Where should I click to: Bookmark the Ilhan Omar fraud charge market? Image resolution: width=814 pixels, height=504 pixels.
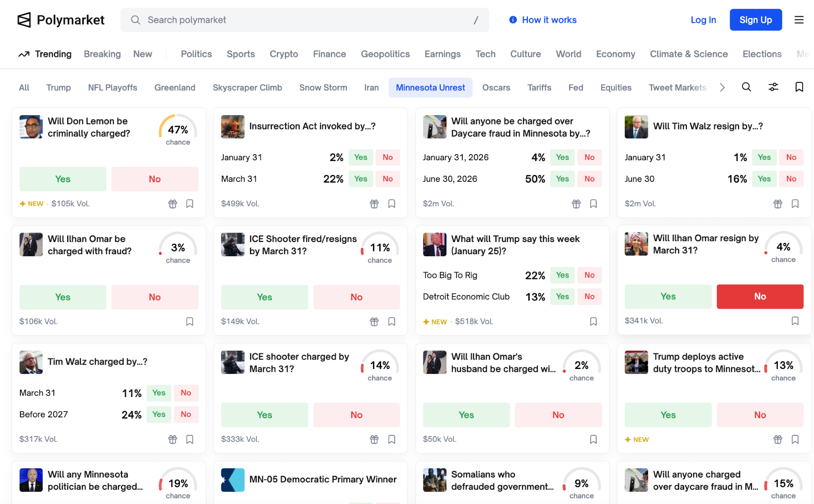(x=190, y=322)
